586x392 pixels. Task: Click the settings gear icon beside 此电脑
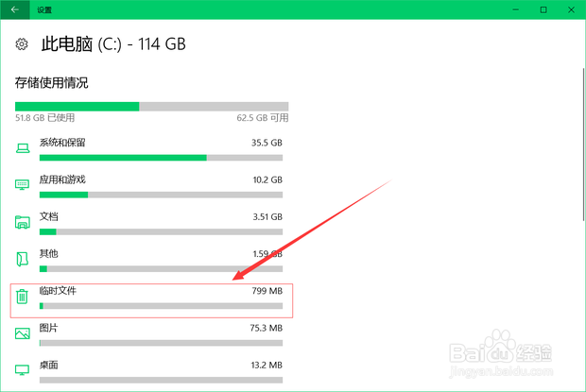22,44
